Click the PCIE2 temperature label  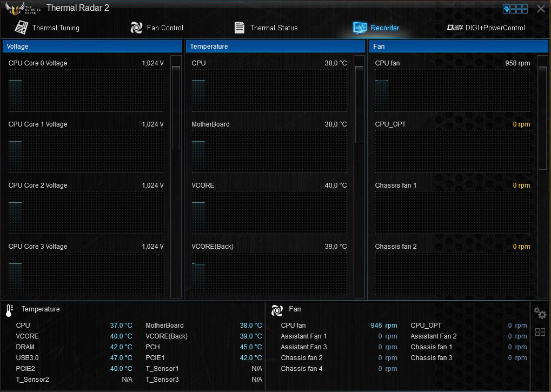[25, 369]
